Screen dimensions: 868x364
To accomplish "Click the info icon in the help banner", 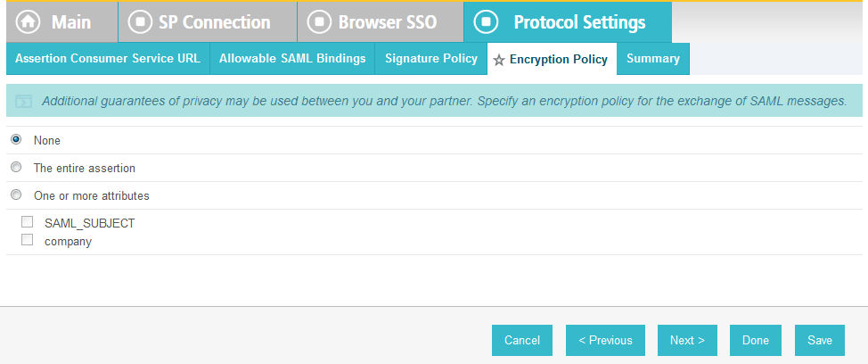I will 23,102.
